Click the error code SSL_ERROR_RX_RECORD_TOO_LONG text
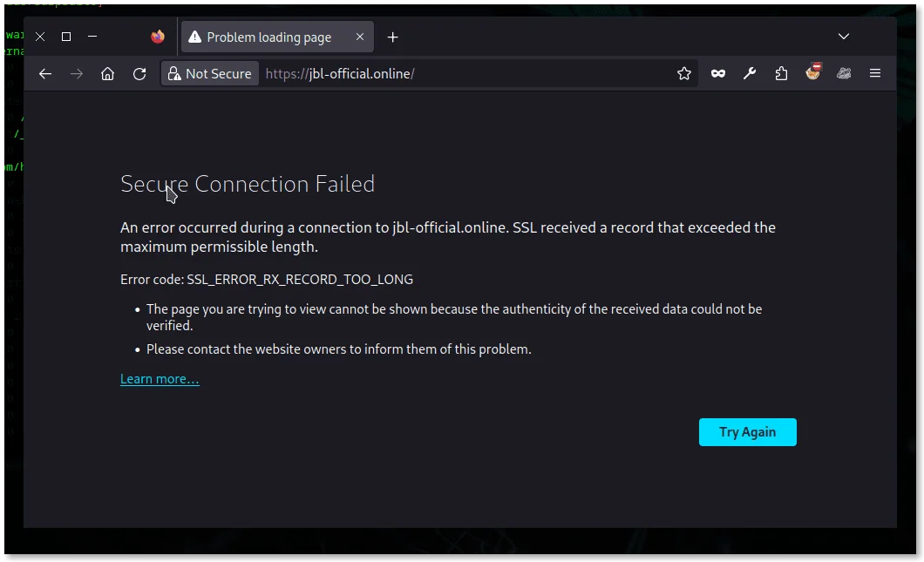924x562 pixels. pyautogui.click(x=300, y=279)
